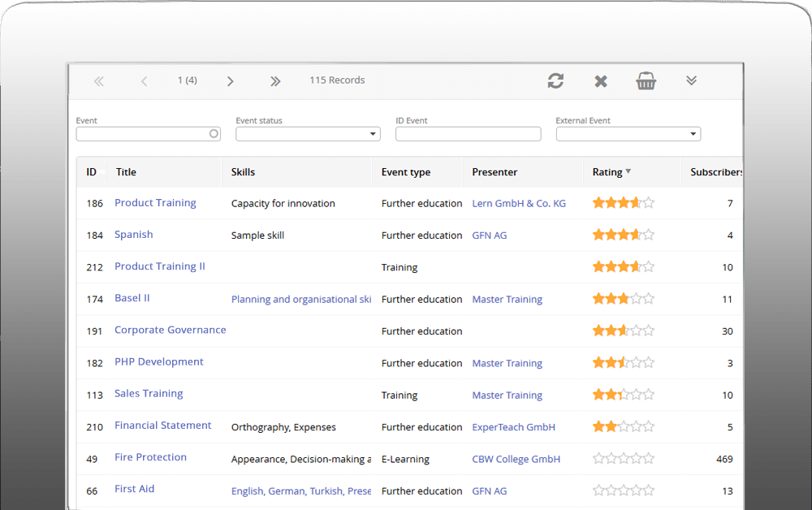Click the '115 Records' count text

[337, 80]
